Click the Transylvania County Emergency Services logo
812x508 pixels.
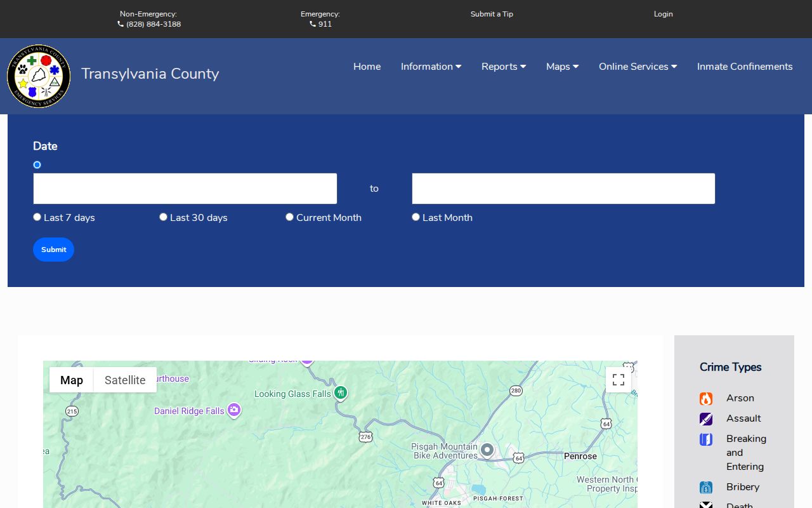39,76
